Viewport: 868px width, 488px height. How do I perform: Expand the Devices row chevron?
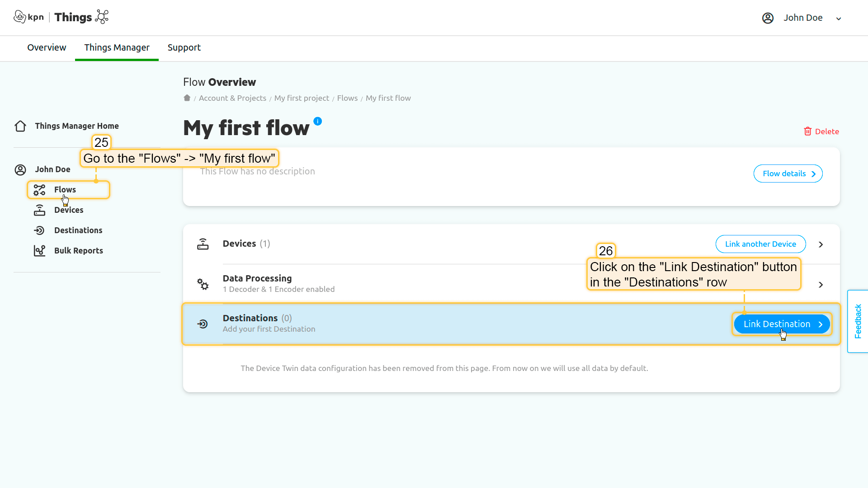[x=821, y=244]
